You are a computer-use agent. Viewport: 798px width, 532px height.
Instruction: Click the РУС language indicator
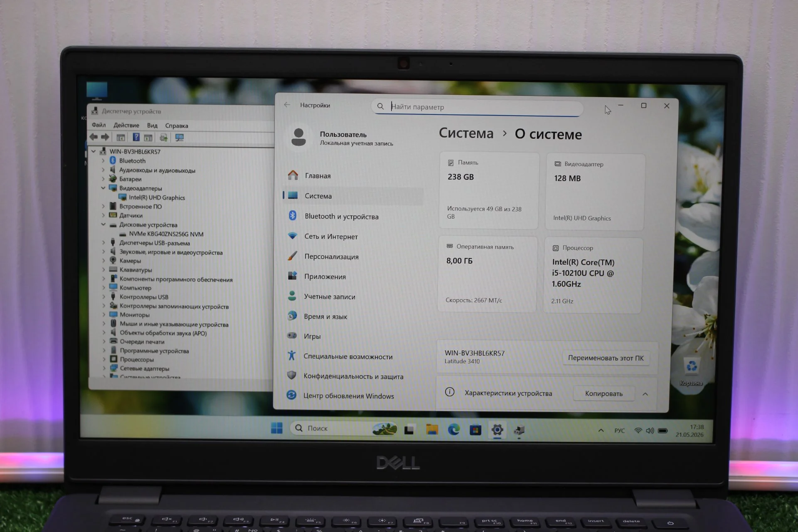(x=619, y=431)
